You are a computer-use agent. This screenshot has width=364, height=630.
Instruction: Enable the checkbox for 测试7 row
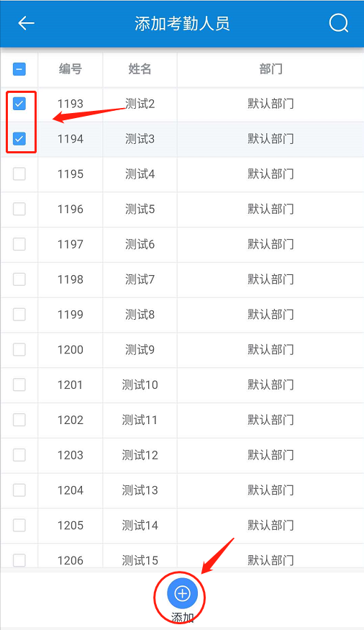coord(19,279)
